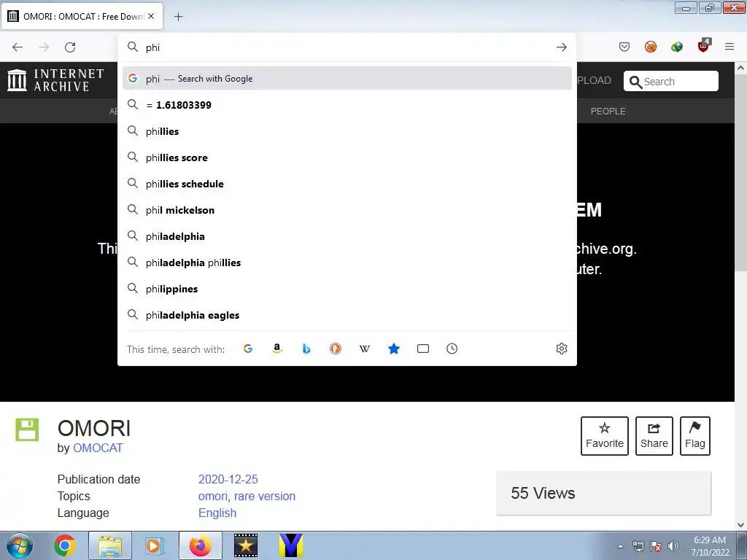The height and width of the screenshot is (560, 747).
Task: Open the 'omori' topic link
Action: click(x=212, y=496)
